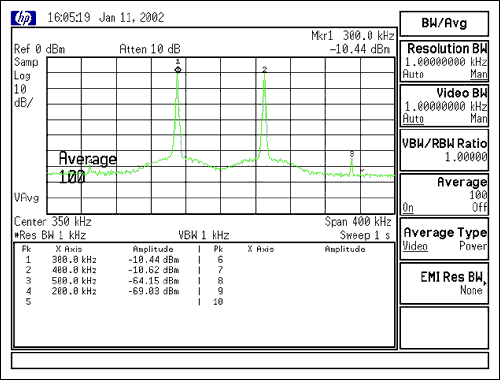Click the blank softkey below EMI Res BW
Viewport: 500px width, 380px height.
444,328
